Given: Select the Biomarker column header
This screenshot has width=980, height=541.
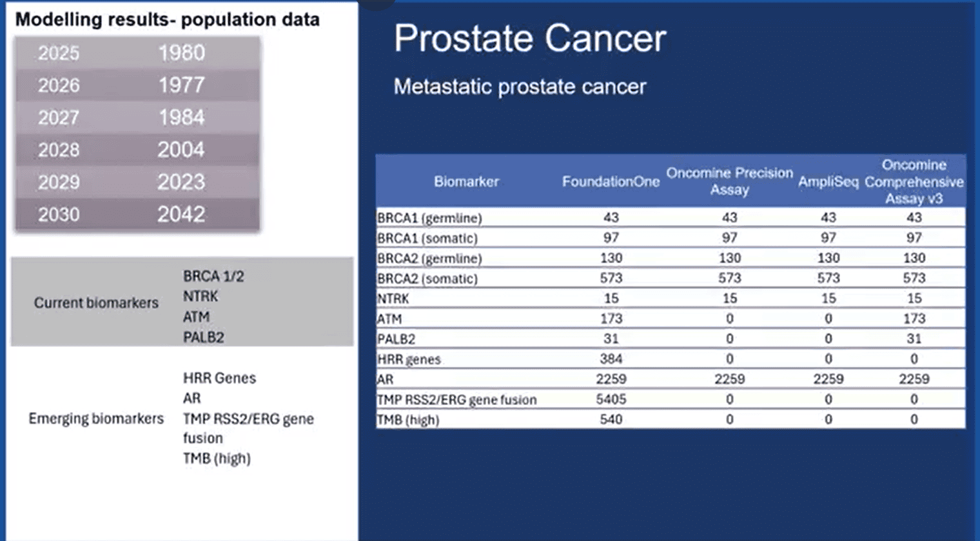Looking at the screenshot, I should click(x=466, y=182).
